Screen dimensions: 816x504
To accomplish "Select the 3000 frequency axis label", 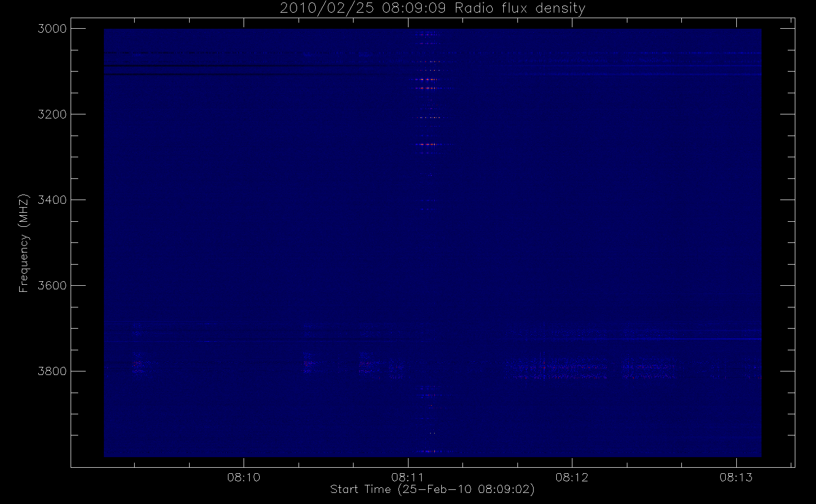I will click(x=52, y=29).
